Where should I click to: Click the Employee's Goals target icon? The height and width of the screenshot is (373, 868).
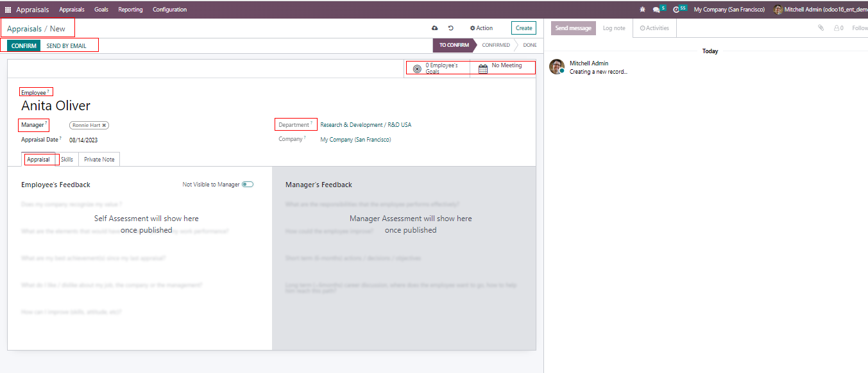point(417,69)
